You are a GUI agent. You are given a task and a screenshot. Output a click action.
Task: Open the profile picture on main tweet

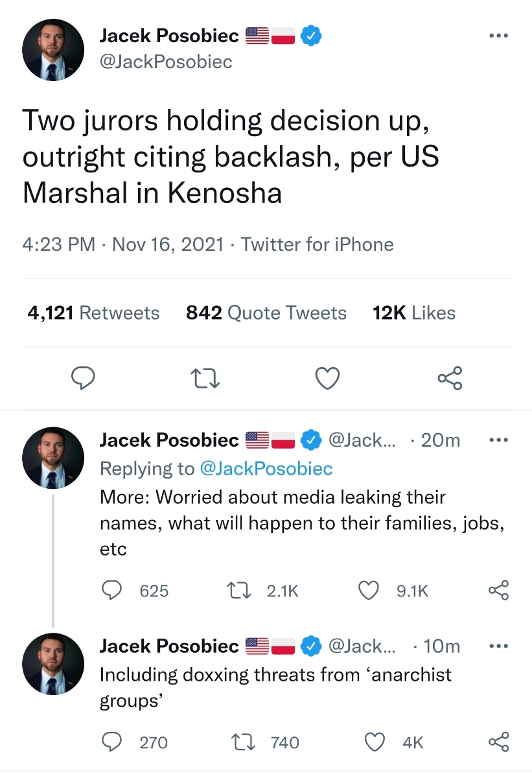[53, 50]
